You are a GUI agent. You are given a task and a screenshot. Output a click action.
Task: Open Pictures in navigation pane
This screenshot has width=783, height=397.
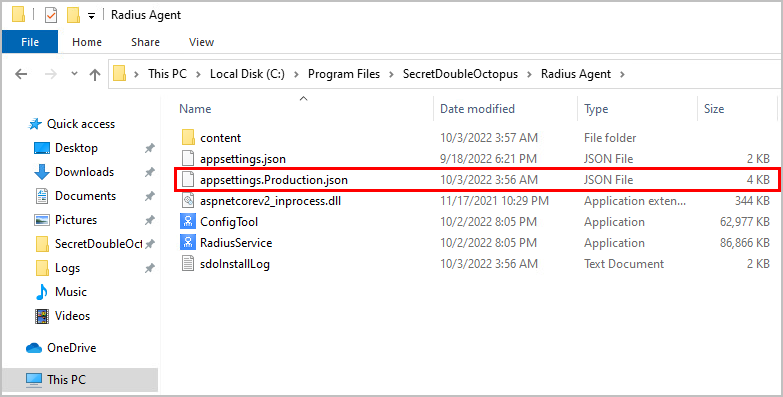[76, 220]
